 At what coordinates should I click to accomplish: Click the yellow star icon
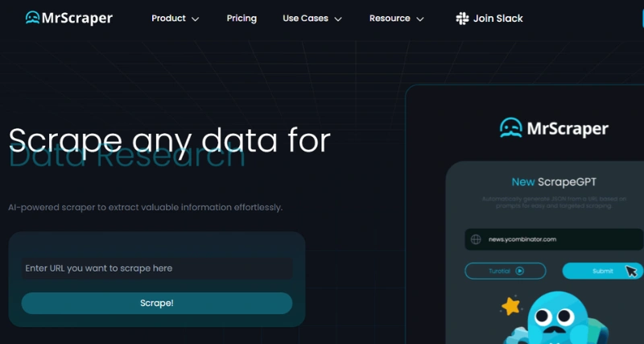(x=510, y=306)
